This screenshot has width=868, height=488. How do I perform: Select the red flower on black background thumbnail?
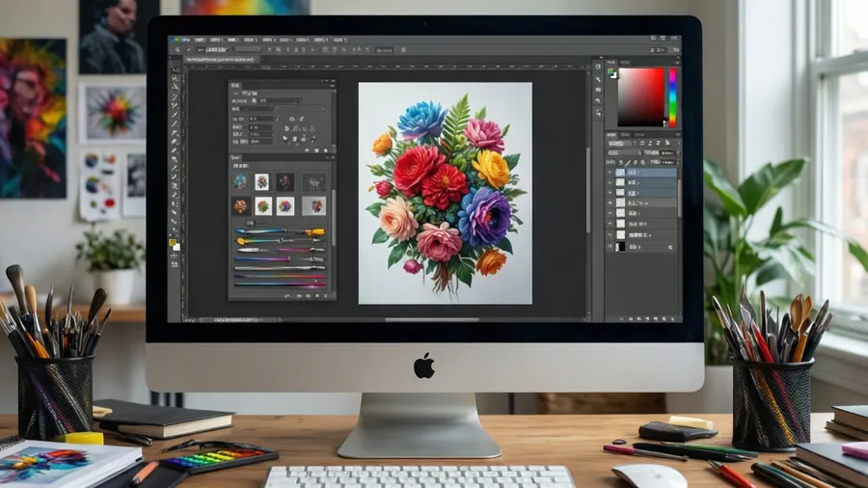point(285,181)
